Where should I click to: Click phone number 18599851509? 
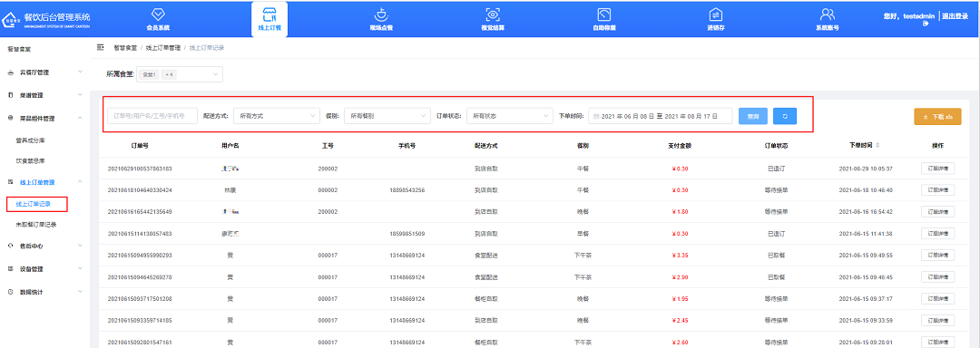[x=407, y=233]
